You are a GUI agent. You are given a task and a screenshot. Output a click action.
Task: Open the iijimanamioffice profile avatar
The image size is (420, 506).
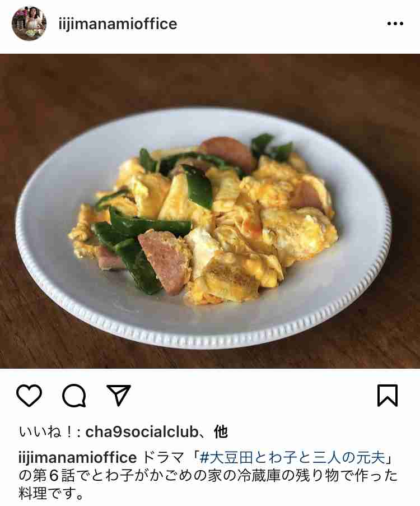coord(29,24)
